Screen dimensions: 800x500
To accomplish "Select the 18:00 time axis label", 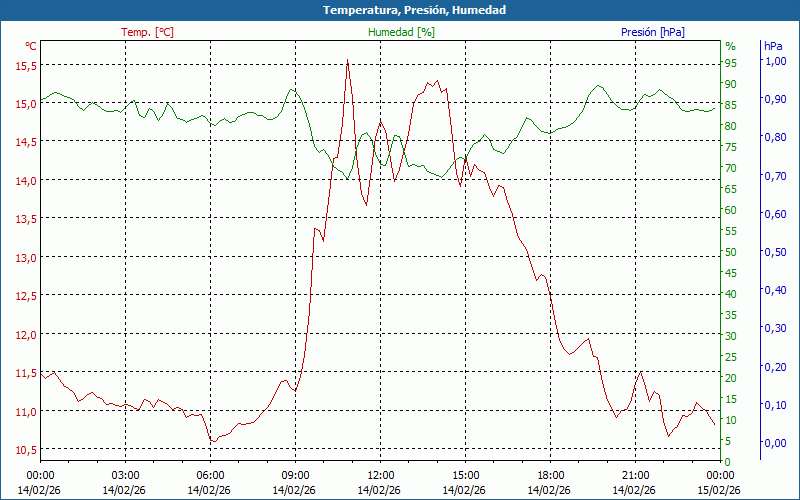I will click(551, 475).
